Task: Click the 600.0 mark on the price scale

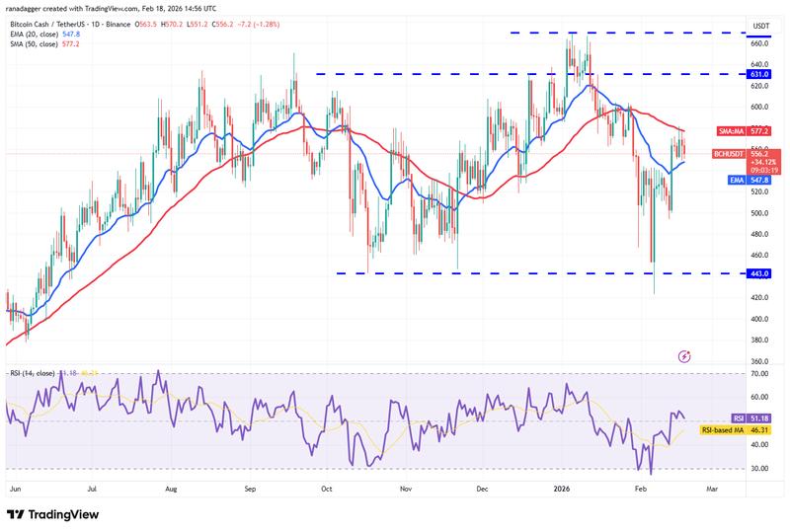Action: [761, 107]
